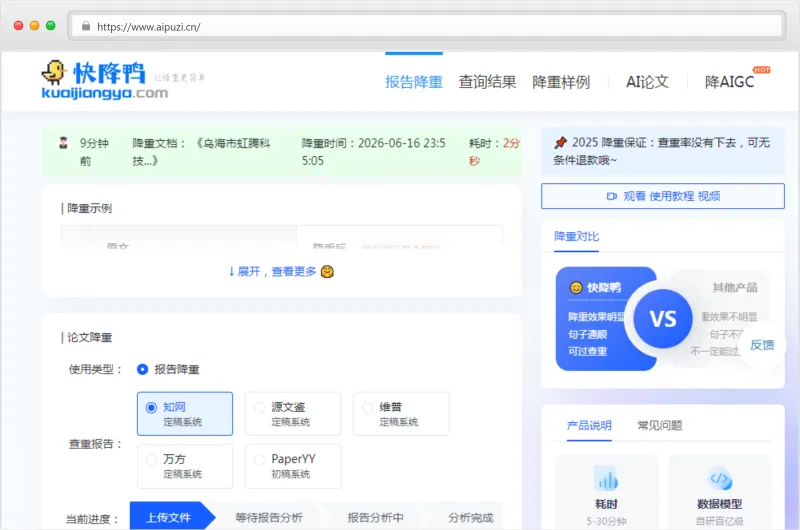This screenshot has width=800, height=530.
Task: Select the 报告降重 usage type radio
Action: (143, 369)
